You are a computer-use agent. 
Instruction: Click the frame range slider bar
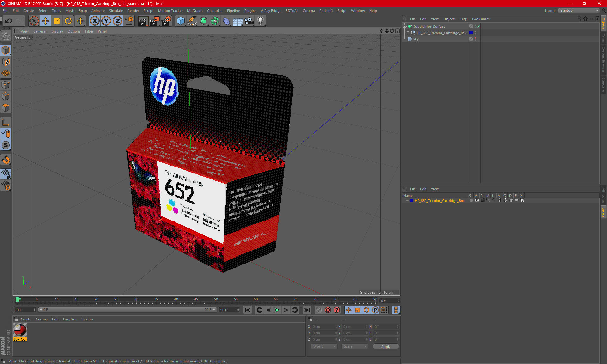point(128,310)
